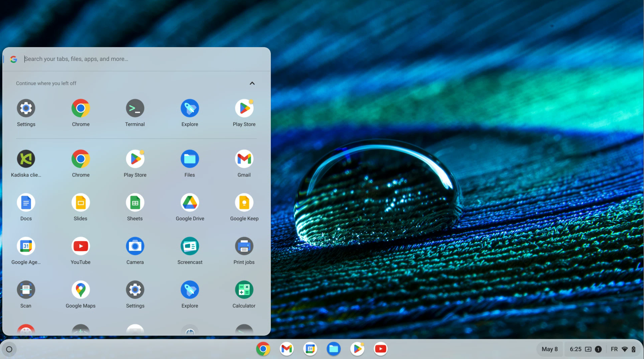Open Google Calendar pinned on the shelf
The width and height of the screenshot is (644, 359).
coord(310,349)
